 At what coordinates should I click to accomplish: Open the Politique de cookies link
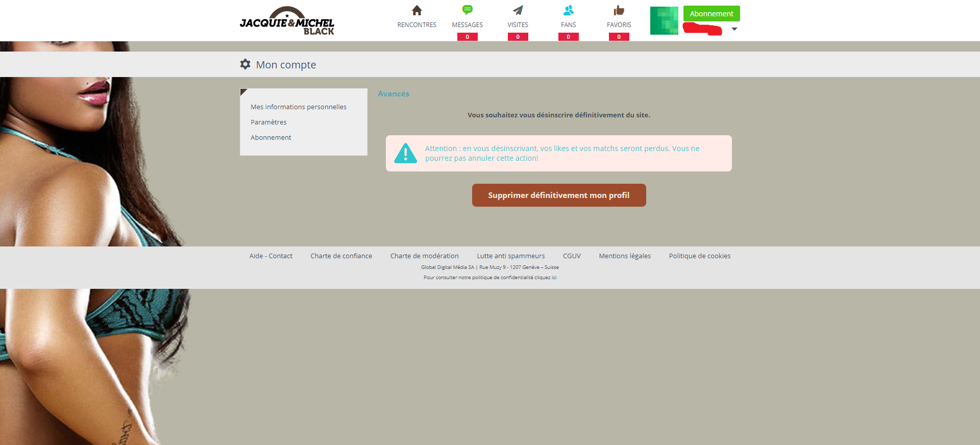click(699, 256)
